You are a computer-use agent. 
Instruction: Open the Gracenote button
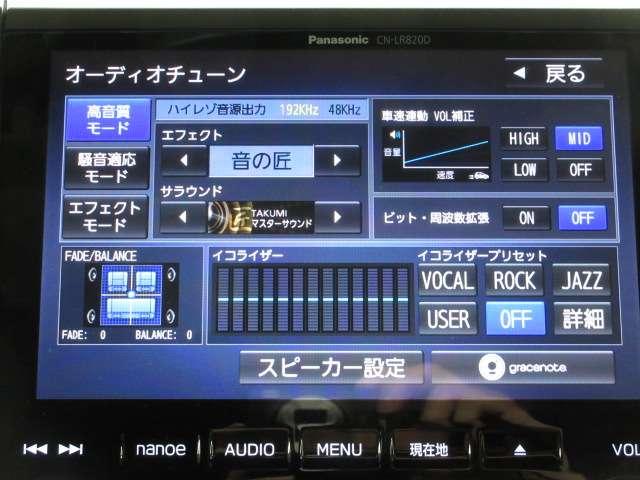coord(522,366)
